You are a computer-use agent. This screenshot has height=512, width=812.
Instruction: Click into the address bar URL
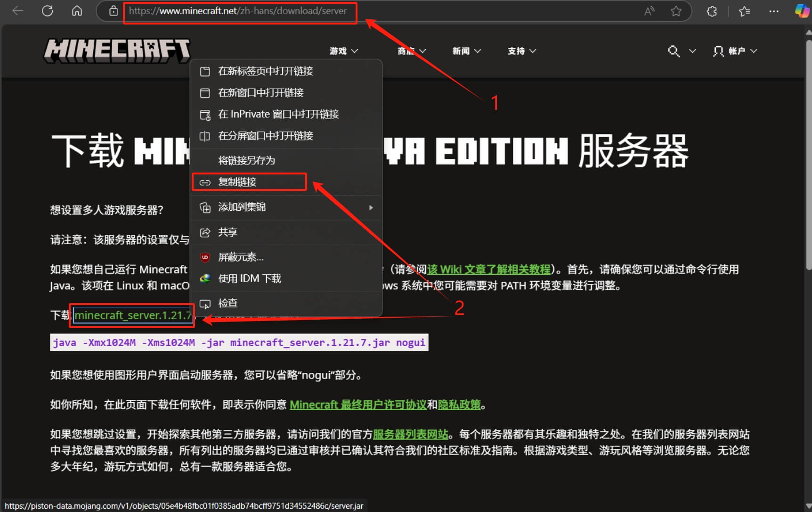pyautogui.click(x=238, y=11)
